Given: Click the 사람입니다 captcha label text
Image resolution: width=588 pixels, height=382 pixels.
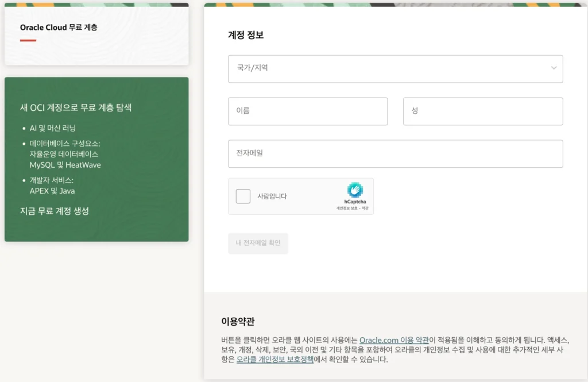Looking at the screenshot, I should (272, 196).
